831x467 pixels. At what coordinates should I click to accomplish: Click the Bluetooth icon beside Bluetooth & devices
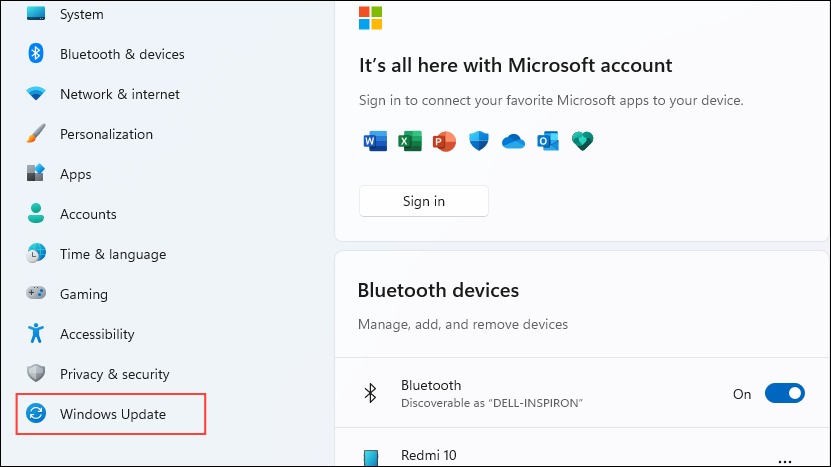click(x=36, y=53)
